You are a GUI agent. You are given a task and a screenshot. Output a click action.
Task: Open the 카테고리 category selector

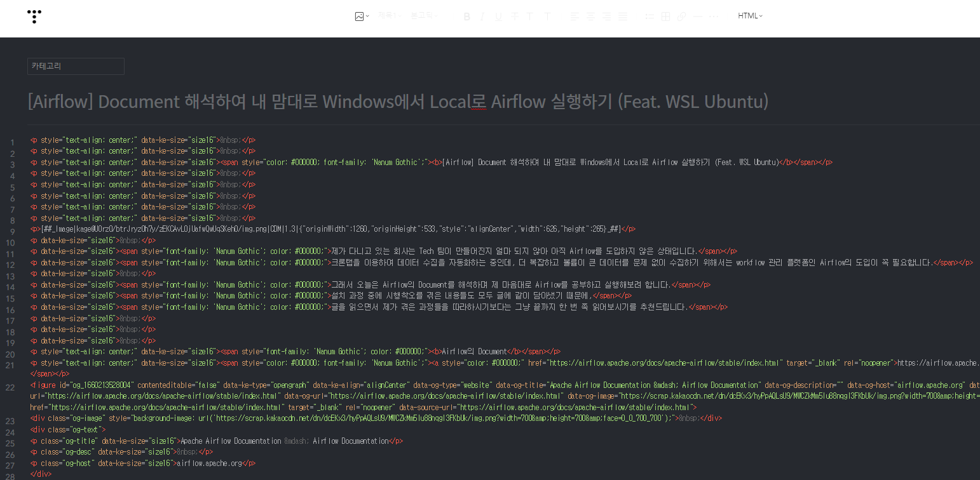(76, 66)
